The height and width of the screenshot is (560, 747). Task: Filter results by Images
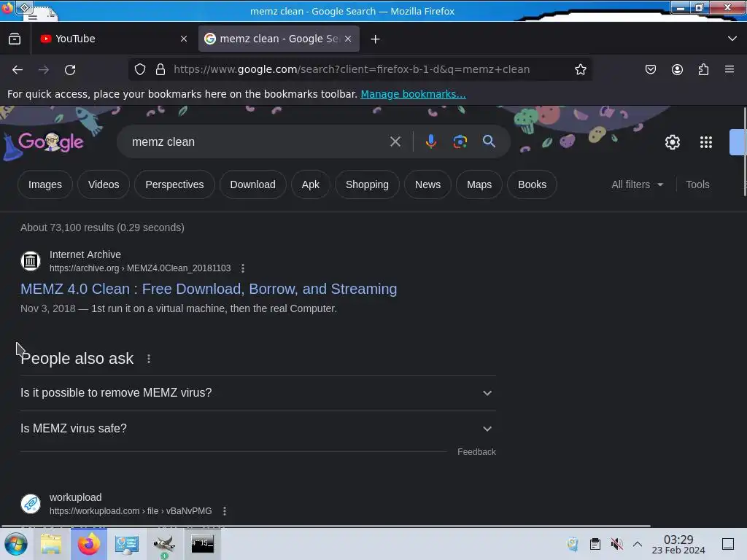[x=45, y=184]
